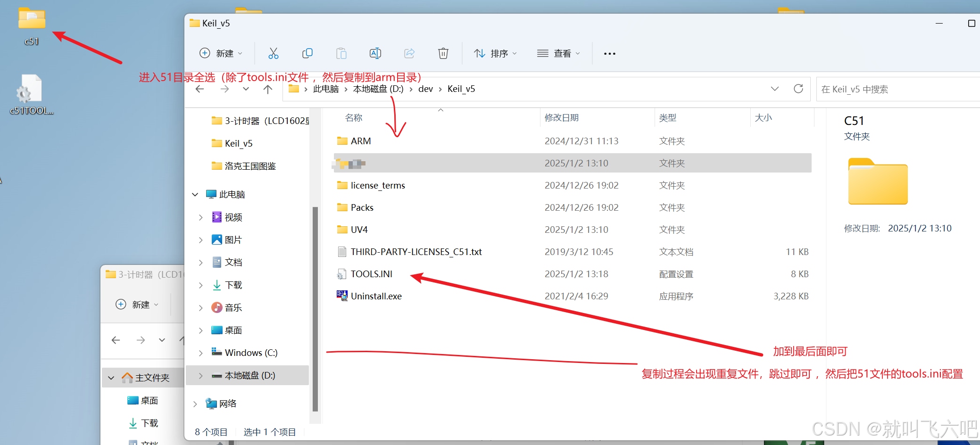Click 本地磁盘 (D:) in the address breadcrumb

point(378,89)
